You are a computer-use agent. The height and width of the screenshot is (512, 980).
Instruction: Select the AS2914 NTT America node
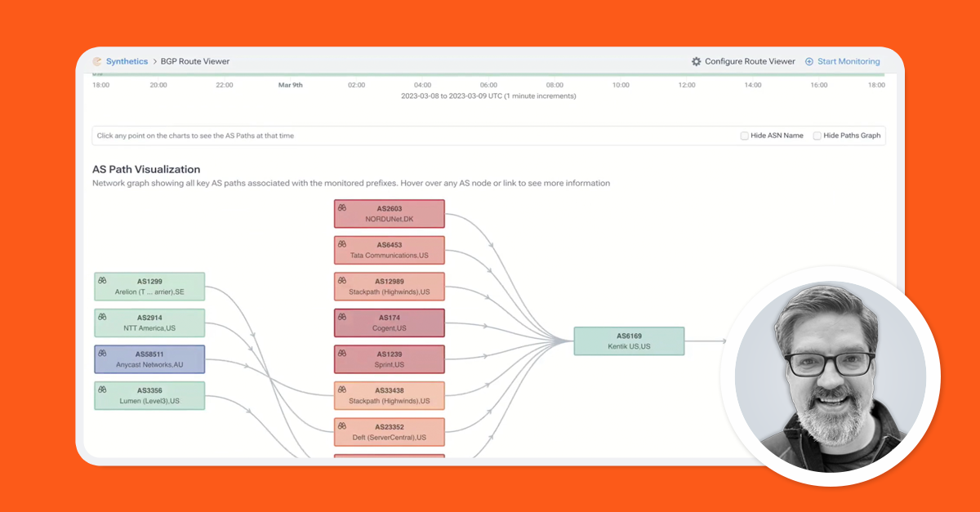pyautogui.click(x=149, y=323)
